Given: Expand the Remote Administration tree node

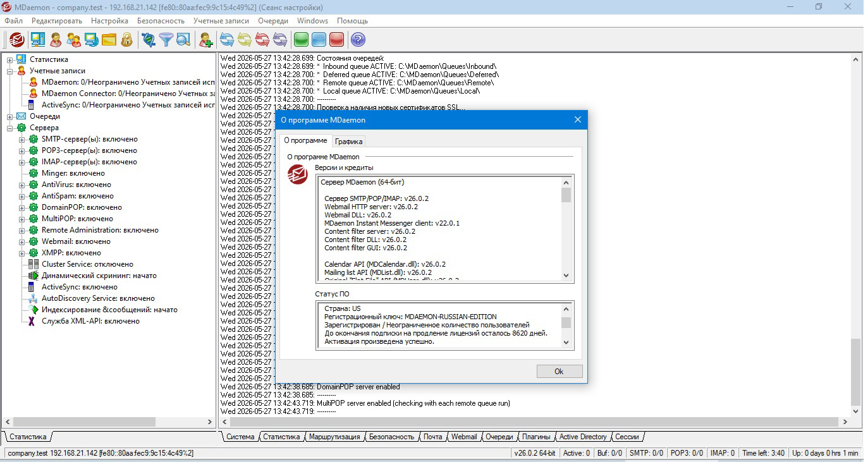Looking at the screenshot, I should click(22, 230).
